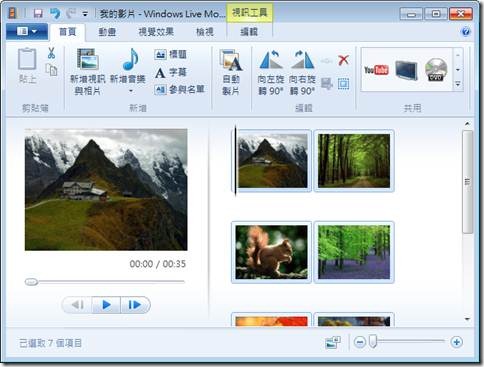Click the high-definition display share icon
This screenshot has height=367, width=484.
(406, 70)
